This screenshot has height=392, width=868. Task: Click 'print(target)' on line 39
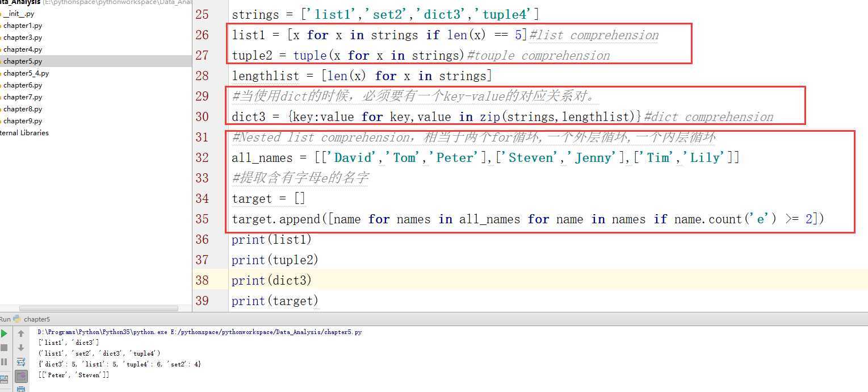tap(275, 301)
